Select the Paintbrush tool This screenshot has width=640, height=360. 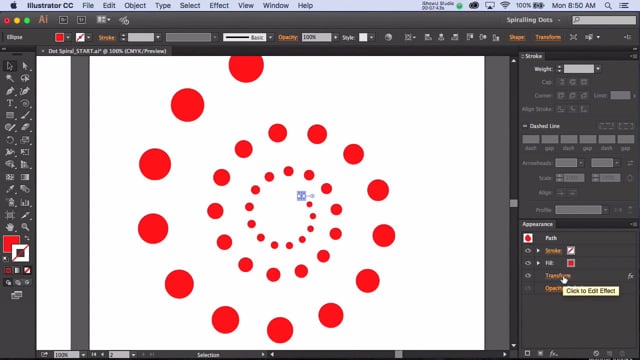[x=25, y=115]
